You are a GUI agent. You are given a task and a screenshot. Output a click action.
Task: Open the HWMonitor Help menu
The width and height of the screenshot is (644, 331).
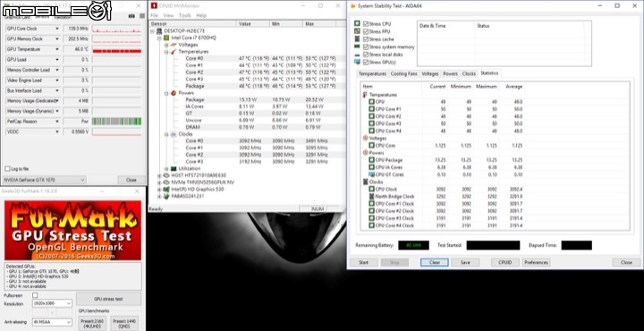[x=201, y=15]
